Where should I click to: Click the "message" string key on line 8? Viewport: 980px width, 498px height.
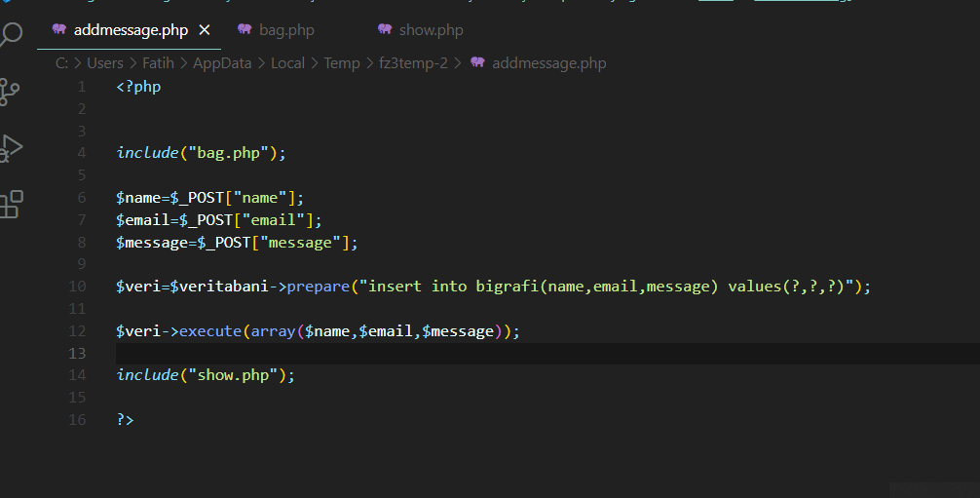[x=300, y=242]
